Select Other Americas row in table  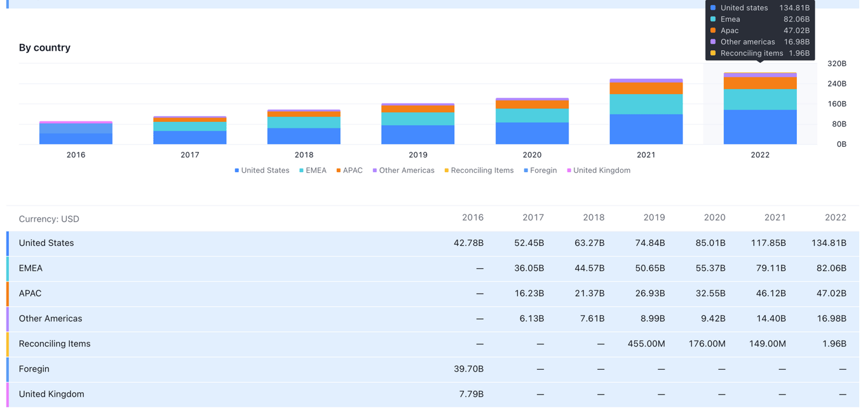click(50, 319)
